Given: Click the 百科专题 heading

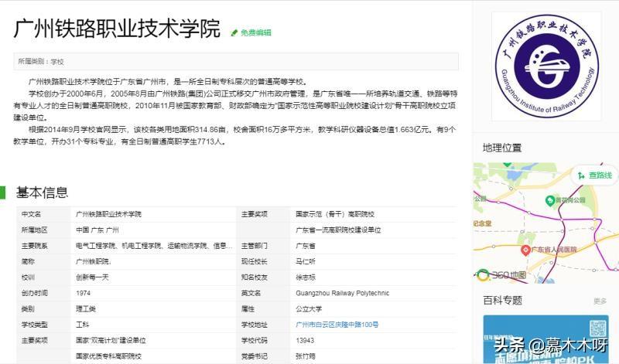Looking at the screenshot, I should (502, 301).
